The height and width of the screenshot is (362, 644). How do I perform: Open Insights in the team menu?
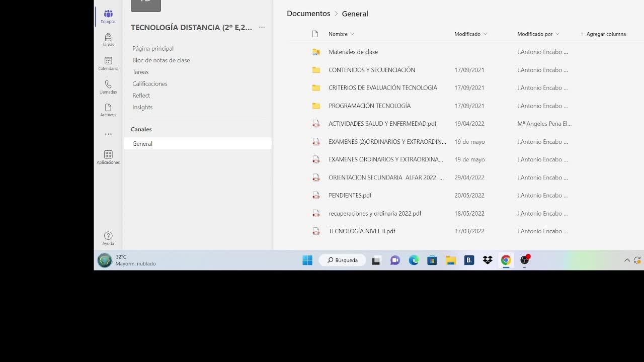[x=142, y=107]
